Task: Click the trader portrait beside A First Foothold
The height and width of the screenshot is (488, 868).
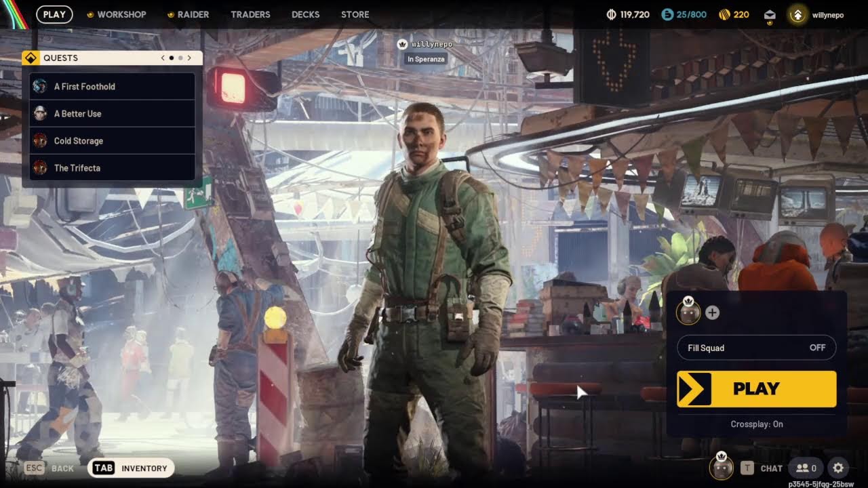Action: coord(40,86)
